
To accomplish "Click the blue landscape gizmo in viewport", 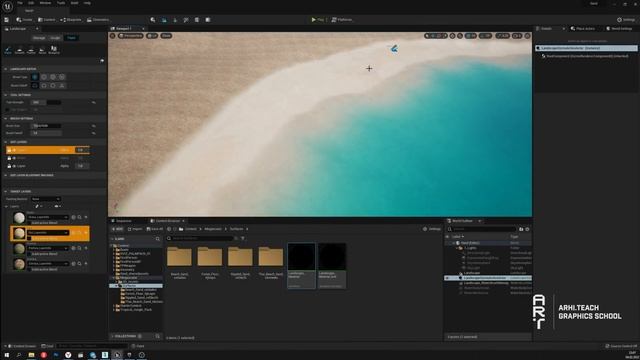I will [x=394, y=49].
